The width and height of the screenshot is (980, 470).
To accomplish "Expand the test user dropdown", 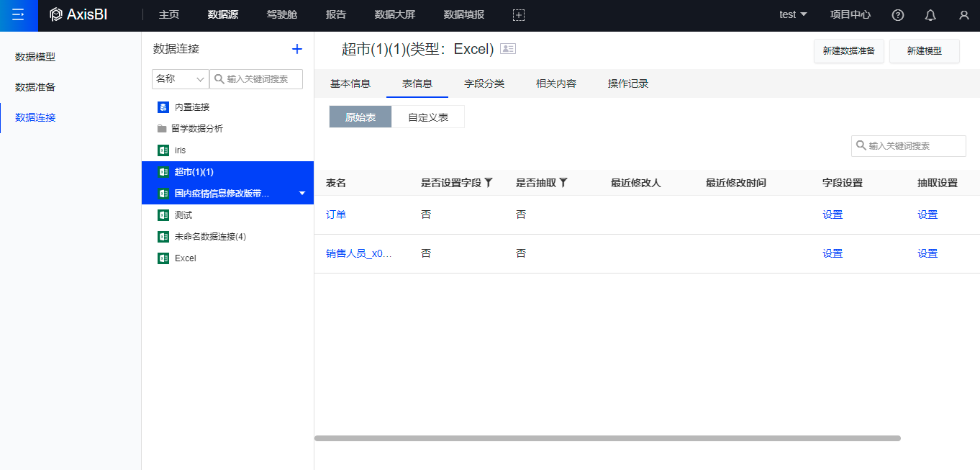I will click(x=794, y=15).
